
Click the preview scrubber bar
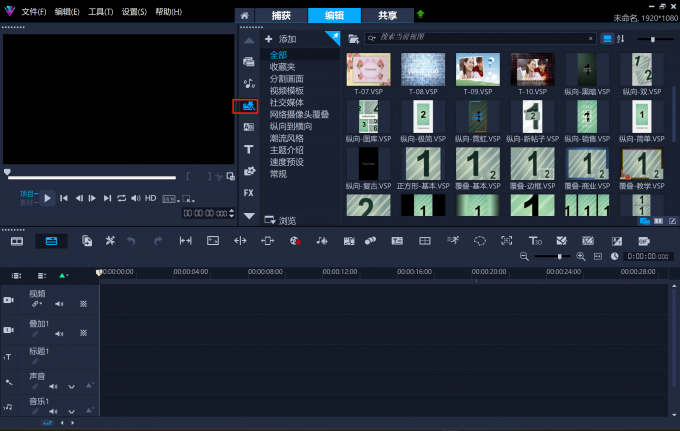point(92,177)
